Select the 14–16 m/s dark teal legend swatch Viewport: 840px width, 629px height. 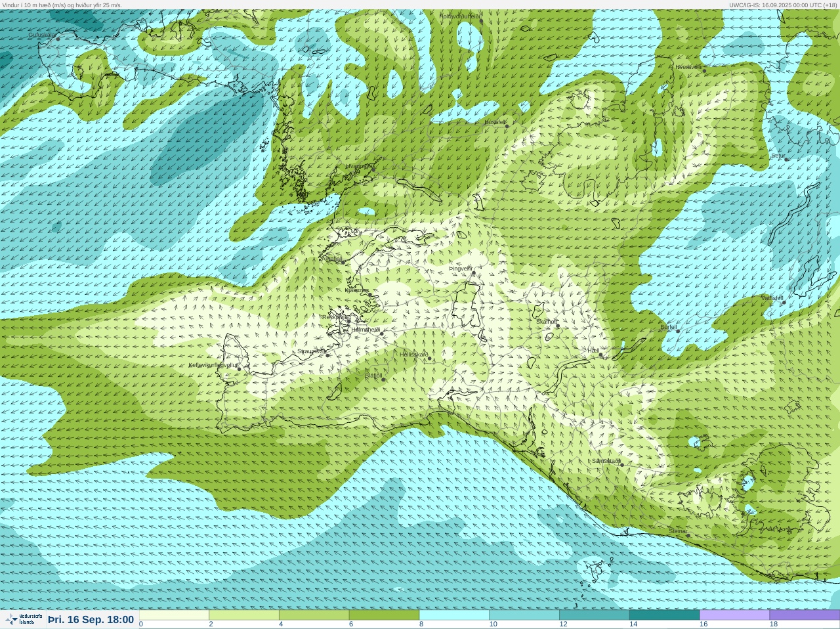coord(664,615)
